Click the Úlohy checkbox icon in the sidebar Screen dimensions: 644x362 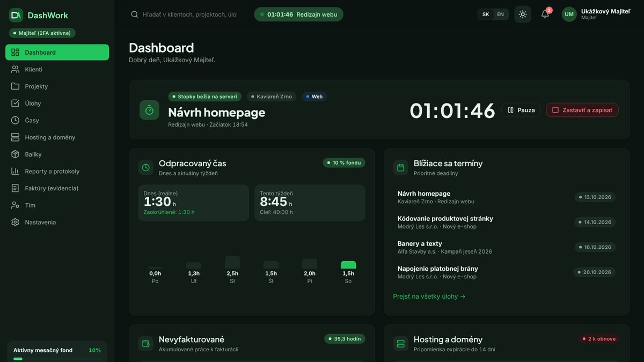click(x=15, y=104)
